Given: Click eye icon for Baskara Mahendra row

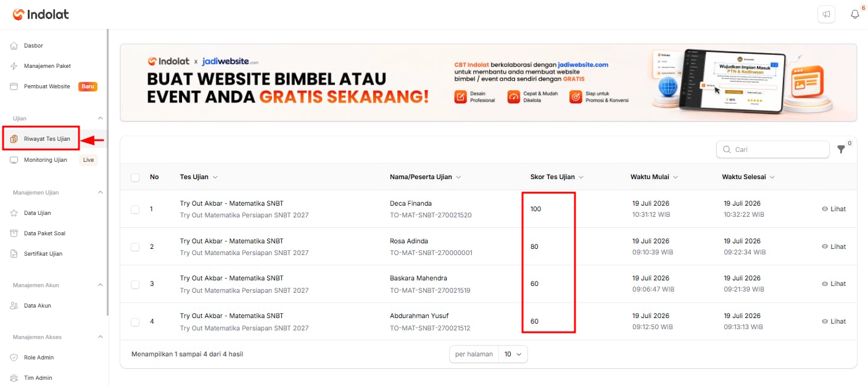Looking at the screenshot, I should [x=825, y=283].
